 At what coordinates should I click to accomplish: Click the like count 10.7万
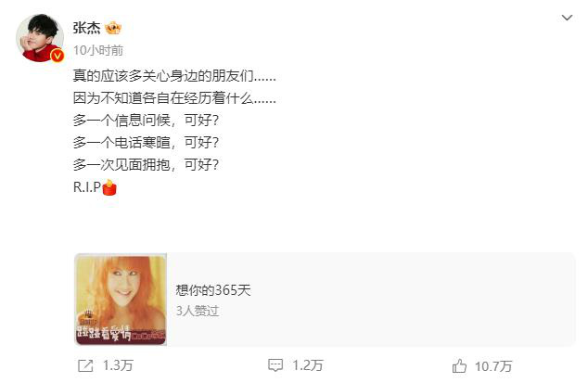click(x=493, y=366)
